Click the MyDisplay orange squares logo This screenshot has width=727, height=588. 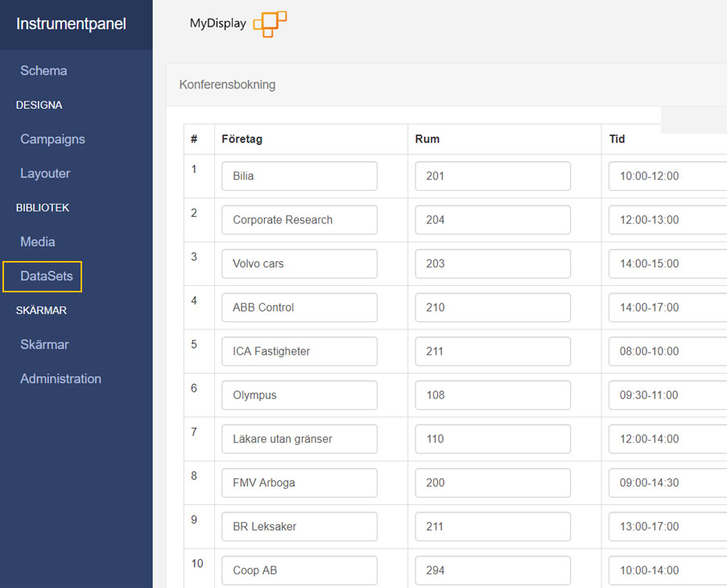click(270, 23)
